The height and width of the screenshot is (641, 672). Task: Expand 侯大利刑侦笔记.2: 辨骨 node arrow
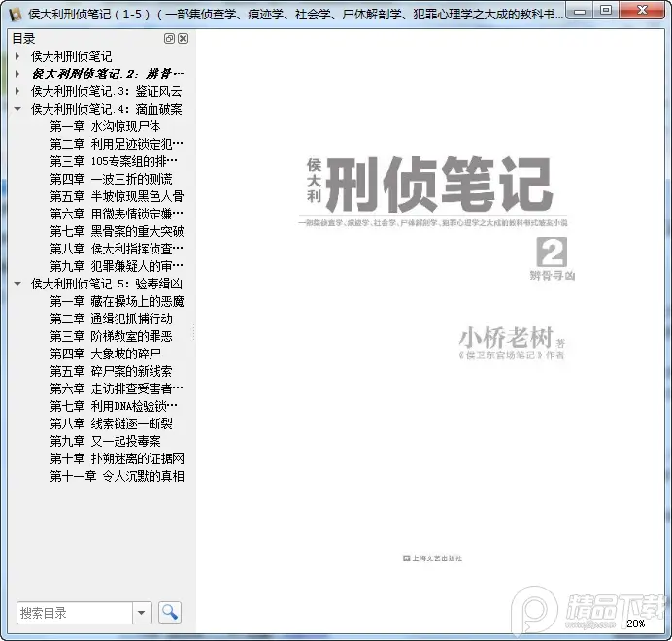17,74
